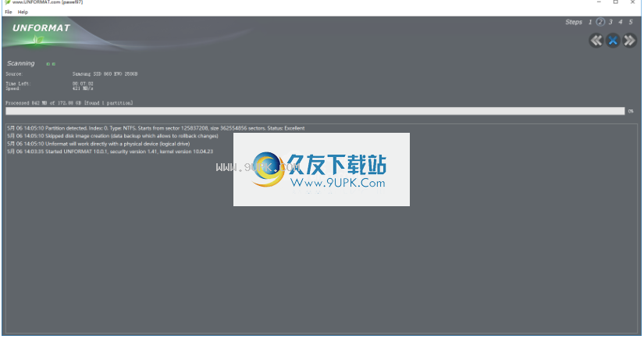The width and height of the screenshot is (644, 339).
Task: Click the scan progress bar
Action: pos(315,111)
